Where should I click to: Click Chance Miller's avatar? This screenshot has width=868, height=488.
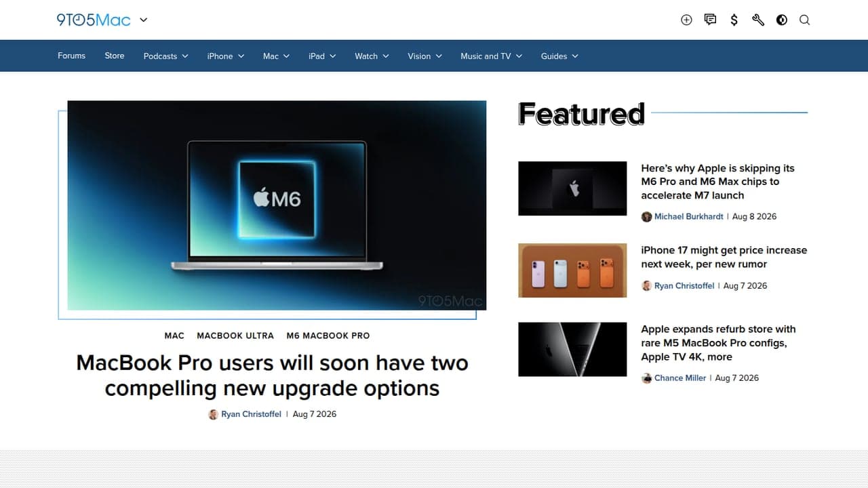(x=646, y=378)
